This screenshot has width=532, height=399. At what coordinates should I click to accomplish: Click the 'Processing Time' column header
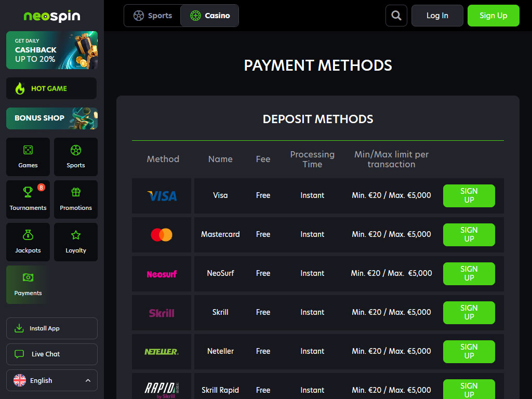pos(312,159)
